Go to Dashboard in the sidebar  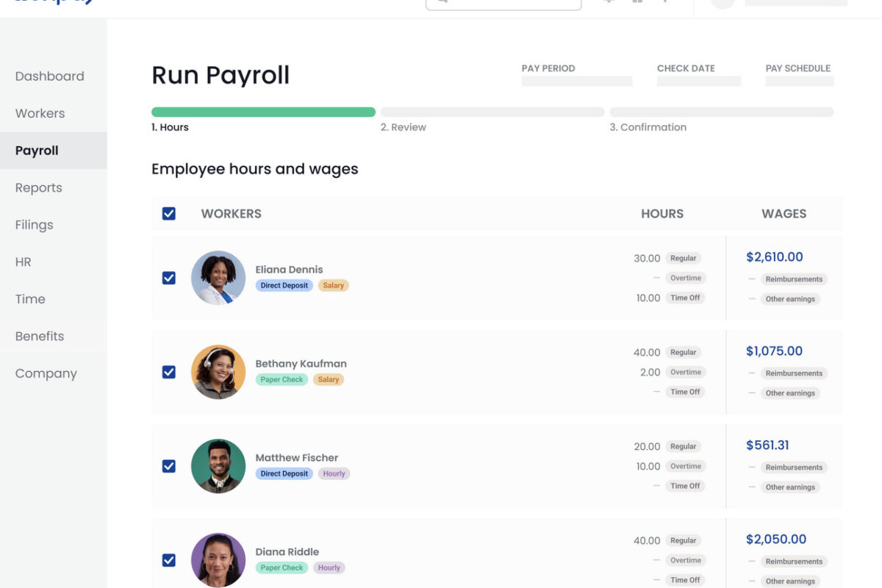click(x=49, y=76)
